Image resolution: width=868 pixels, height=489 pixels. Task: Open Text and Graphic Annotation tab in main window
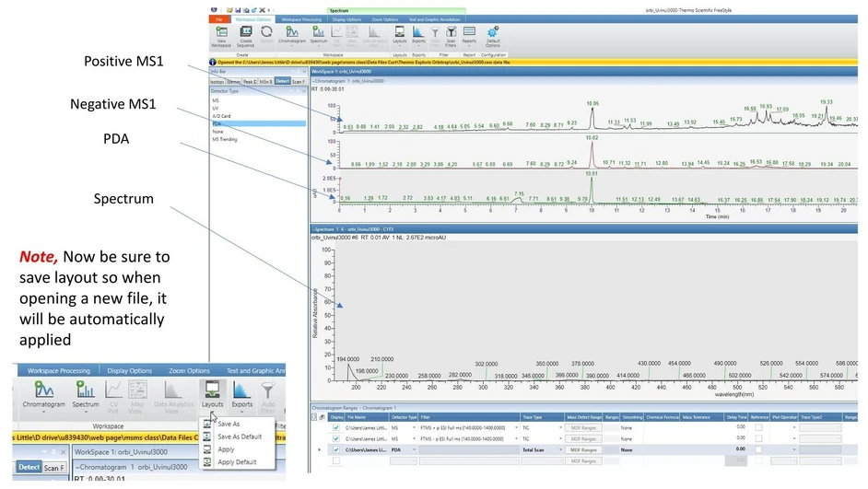(x=434, y=19)
